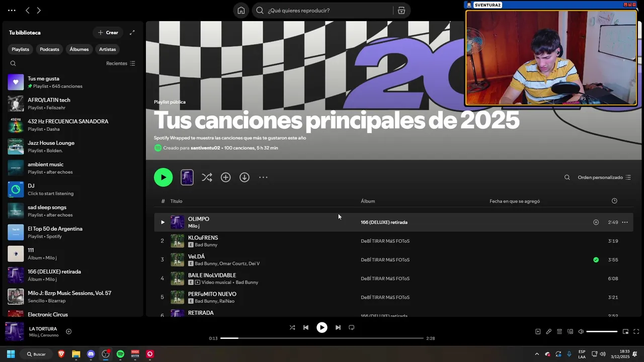Toggle shuffle in the player bar
Screen dimensions: 644x362
[x=292, y=327]
